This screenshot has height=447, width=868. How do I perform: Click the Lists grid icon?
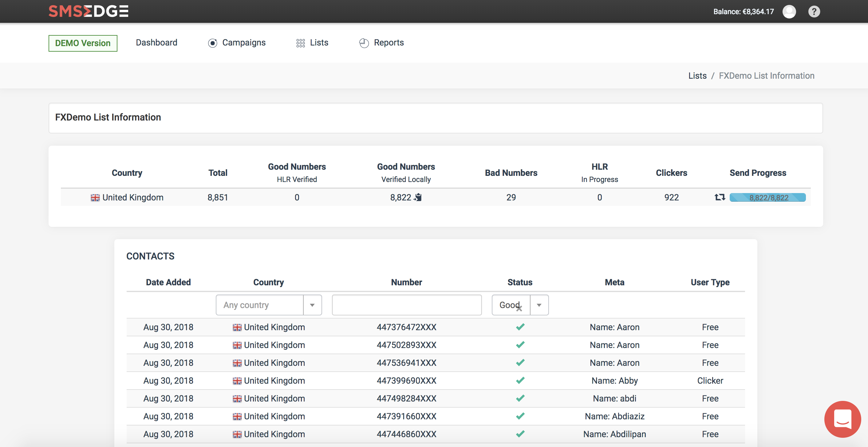click(300, 43)
